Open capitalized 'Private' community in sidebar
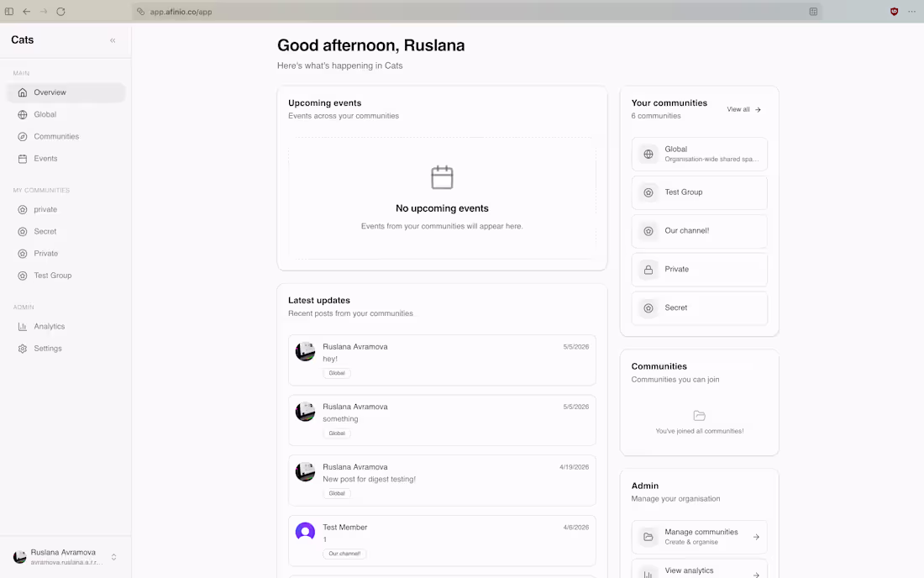The width and height of the screenshot is (924, 578). [66, 254]
